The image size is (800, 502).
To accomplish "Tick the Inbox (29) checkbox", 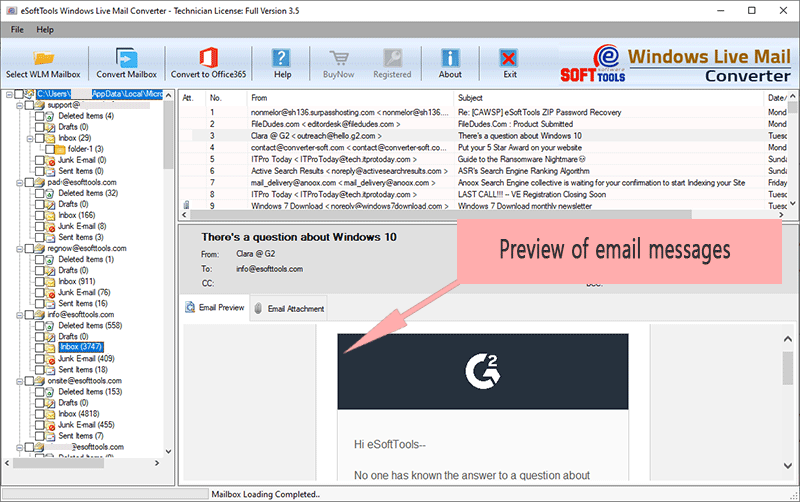I will pyautogui.click(x=40, y=138).
